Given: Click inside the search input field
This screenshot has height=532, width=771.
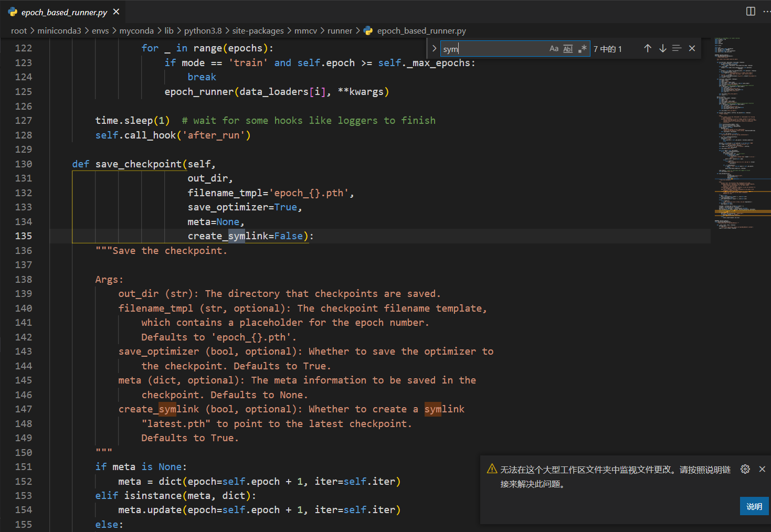Looking at the screenshot, I should coord(493,48).
